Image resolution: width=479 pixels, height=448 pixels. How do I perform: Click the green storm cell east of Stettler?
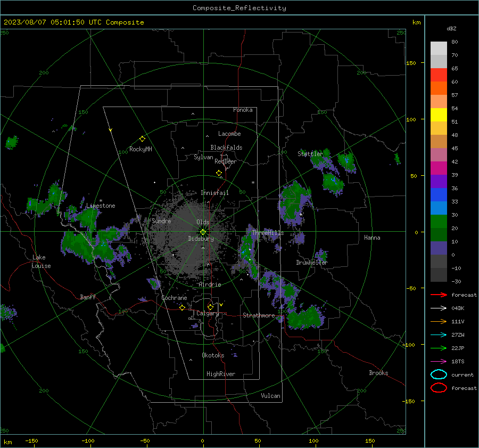point(346,161)
